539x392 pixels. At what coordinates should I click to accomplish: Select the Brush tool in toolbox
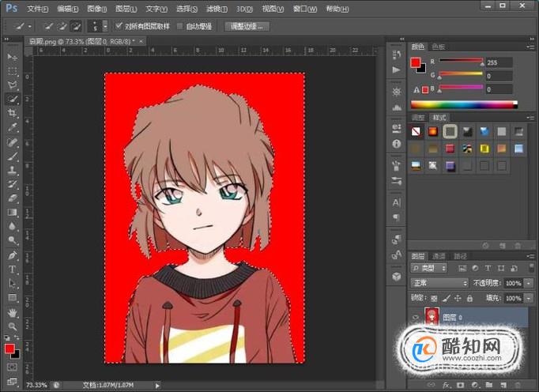point(13,156)
